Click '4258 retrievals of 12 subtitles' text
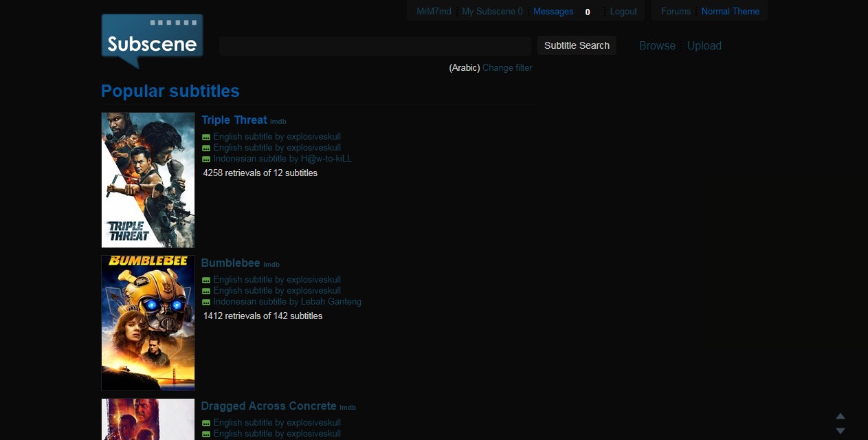Viewport: 868px width, 440px height. [x=260, y=173]
